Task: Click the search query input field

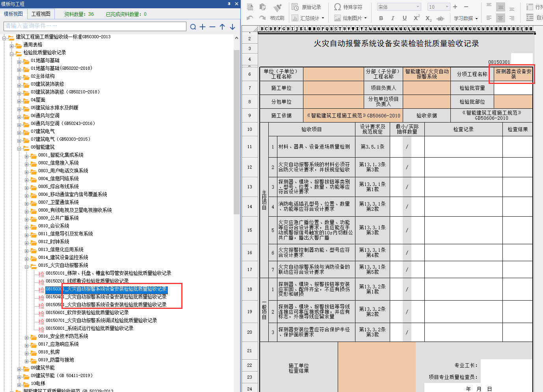Action: pos(95,26)
